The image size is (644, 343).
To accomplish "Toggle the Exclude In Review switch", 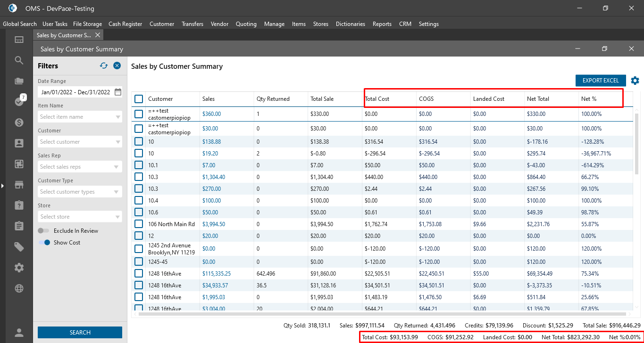I will [x=44, y=231].
